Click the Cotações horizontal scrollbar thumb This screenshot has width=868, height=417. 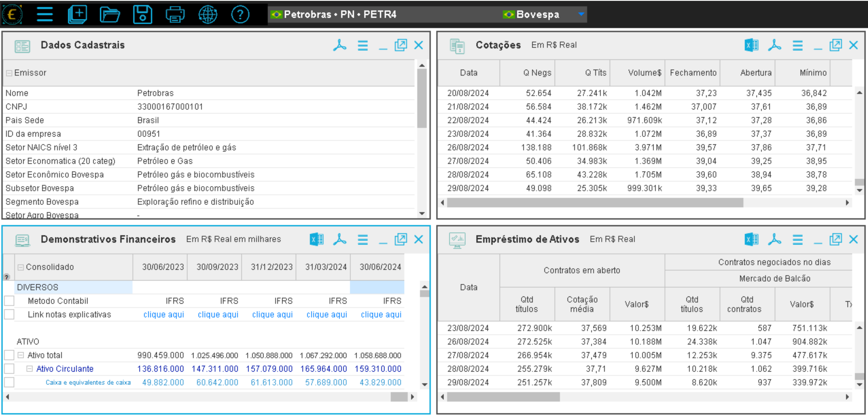pos(595,202)
